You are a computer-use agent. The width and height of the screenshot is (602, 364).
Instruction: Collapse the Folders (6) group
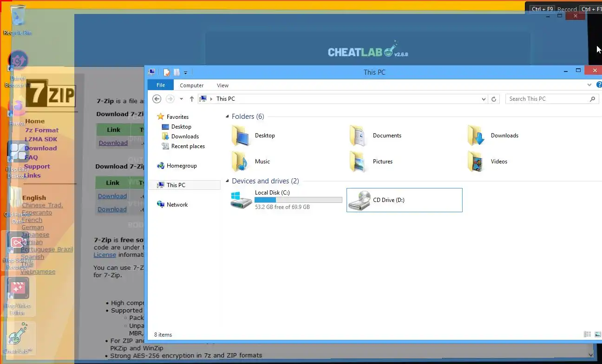click(228, 117)
